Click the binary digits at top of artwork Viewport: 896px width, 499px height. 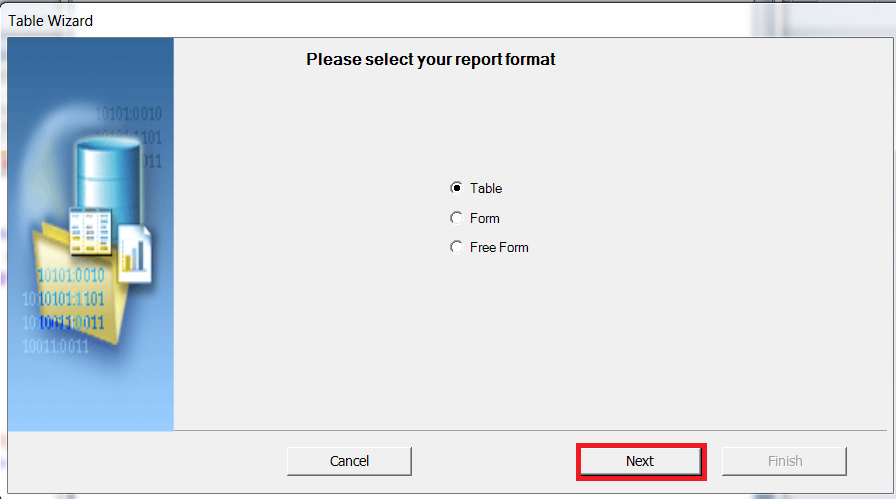point(129,113)
